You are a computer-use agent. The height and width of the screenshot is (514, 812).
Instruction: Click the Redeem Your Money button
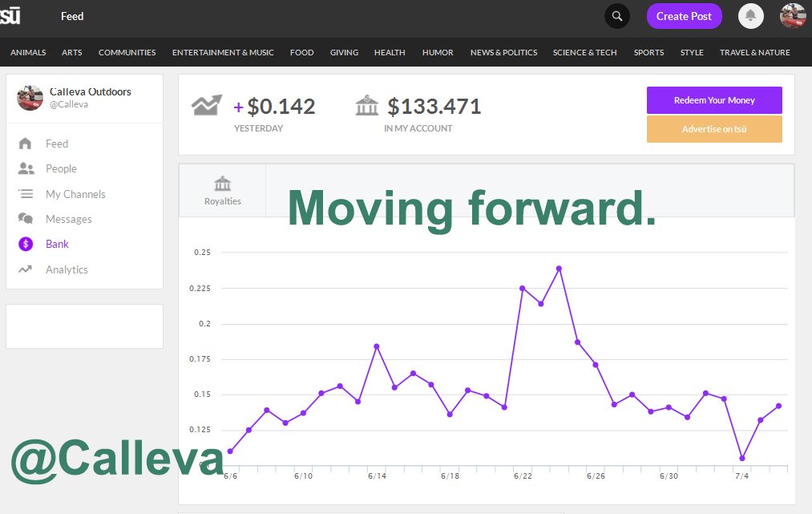click(714, 100)
